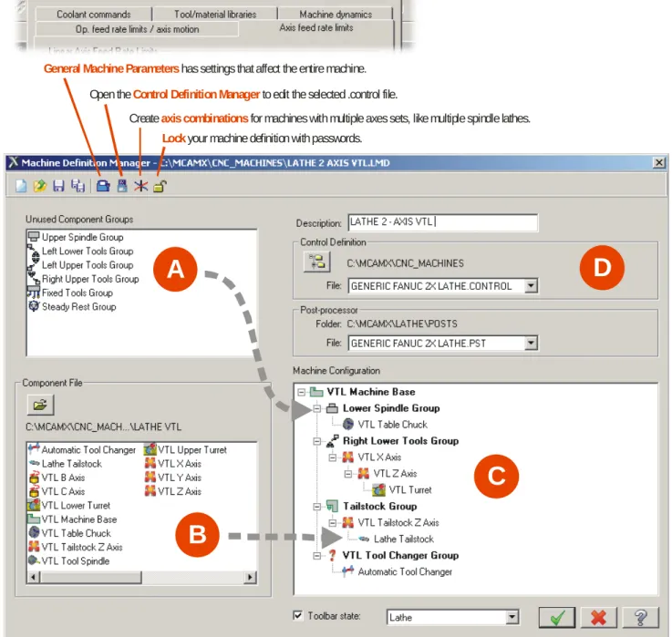Open General Machine Parameters toolbar icon
The height and width of the screenshot is (637, 672).
103,186
